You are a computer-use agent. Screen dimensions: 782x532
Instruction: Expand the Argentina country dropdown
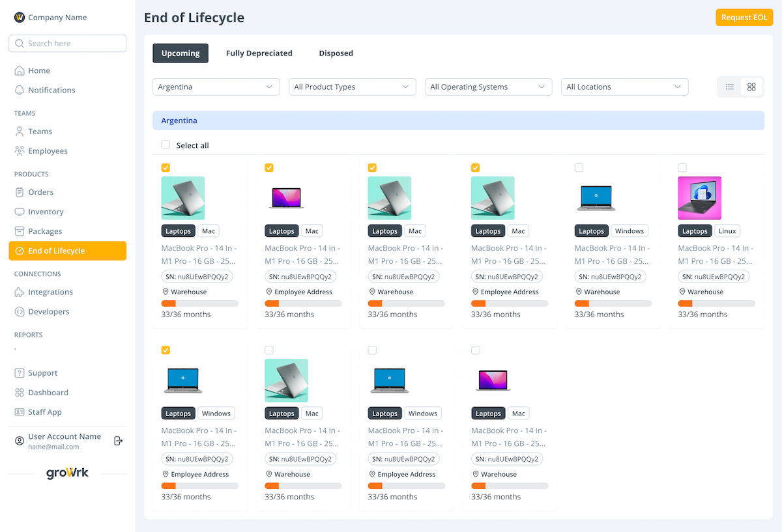[216, 87]
